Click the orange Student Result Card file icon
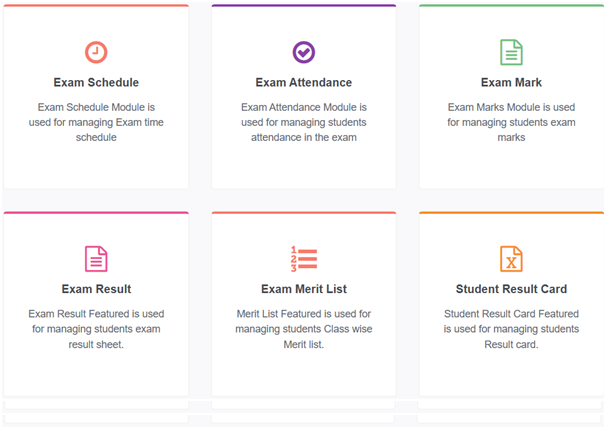606x429 pixels. click(511, 259)
